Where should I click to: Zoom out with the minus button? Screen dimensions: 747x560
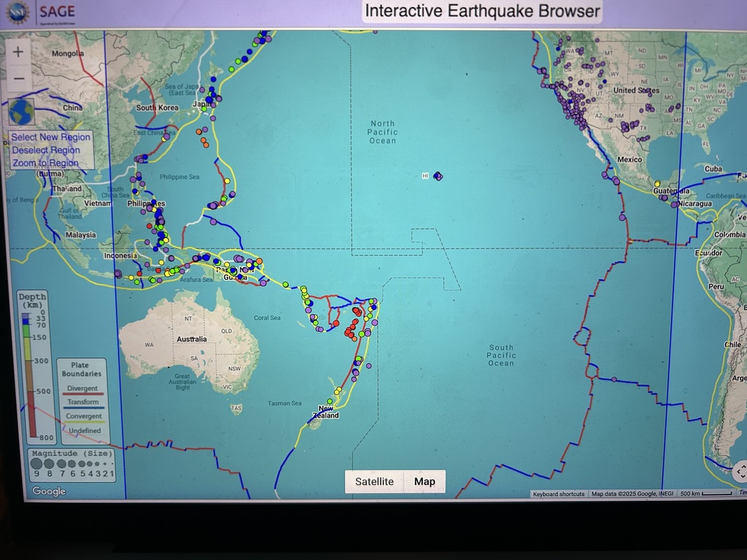[19, 78]
